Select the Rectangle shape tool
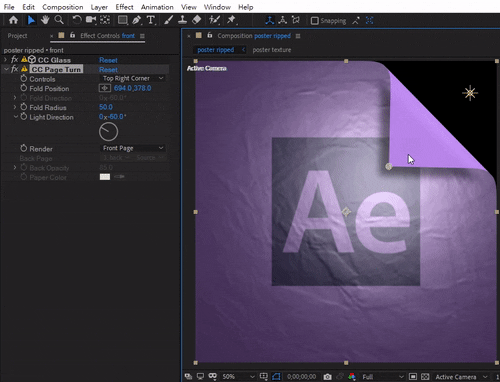This screenshot has height=382, width=500. (123, 20)
